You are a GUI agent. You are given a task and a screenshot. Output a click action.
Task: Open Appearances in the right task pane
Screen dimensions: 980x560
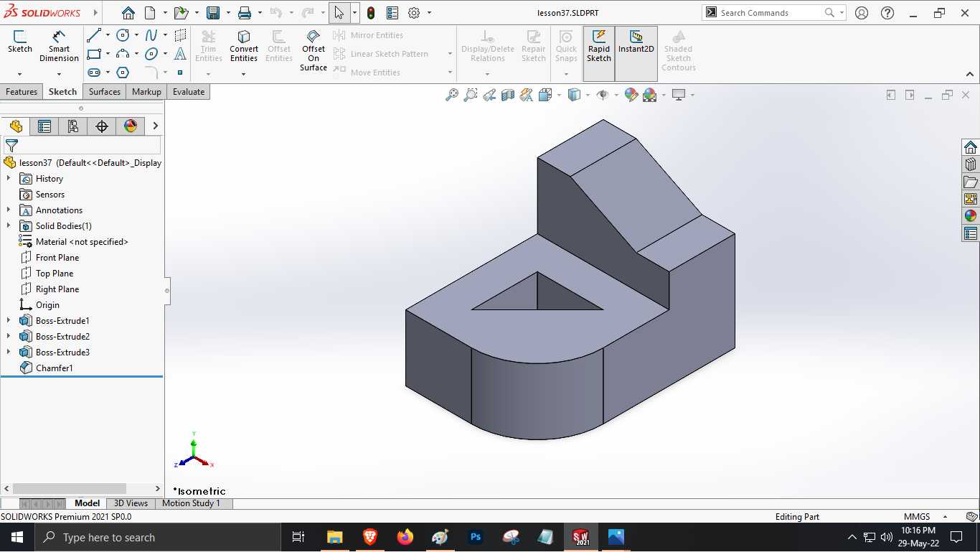971,216
